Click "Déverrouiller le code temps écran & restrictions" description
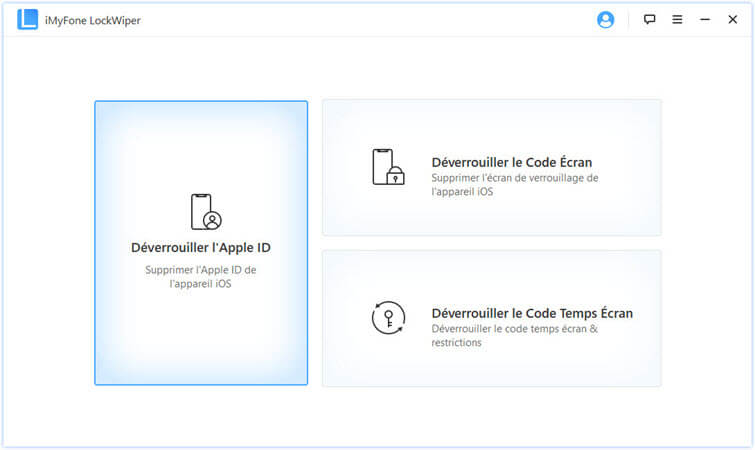 [514, 335]
